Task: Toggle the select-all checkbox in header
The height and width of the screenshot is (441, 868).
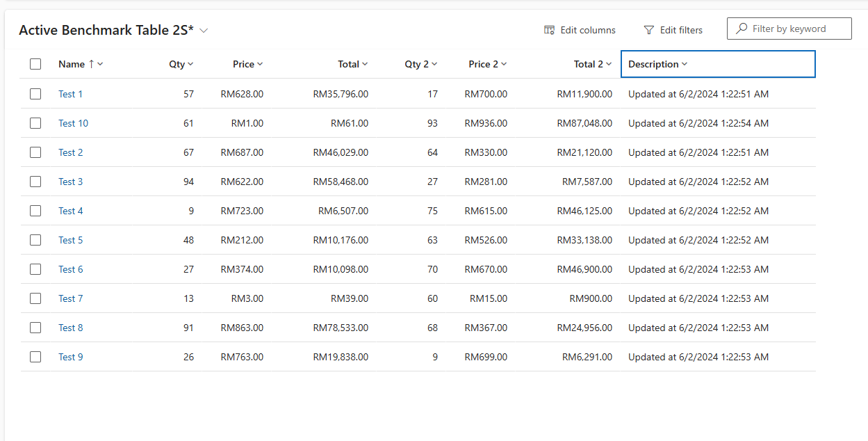Action: (x=35, y=64)
